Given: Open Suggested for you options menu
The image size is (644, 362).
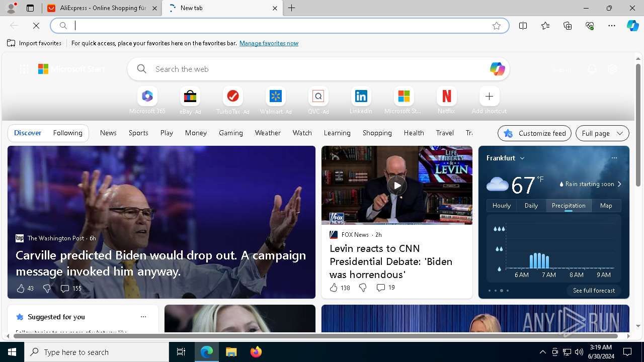Looking at the screenshot, I should (143, 317).
